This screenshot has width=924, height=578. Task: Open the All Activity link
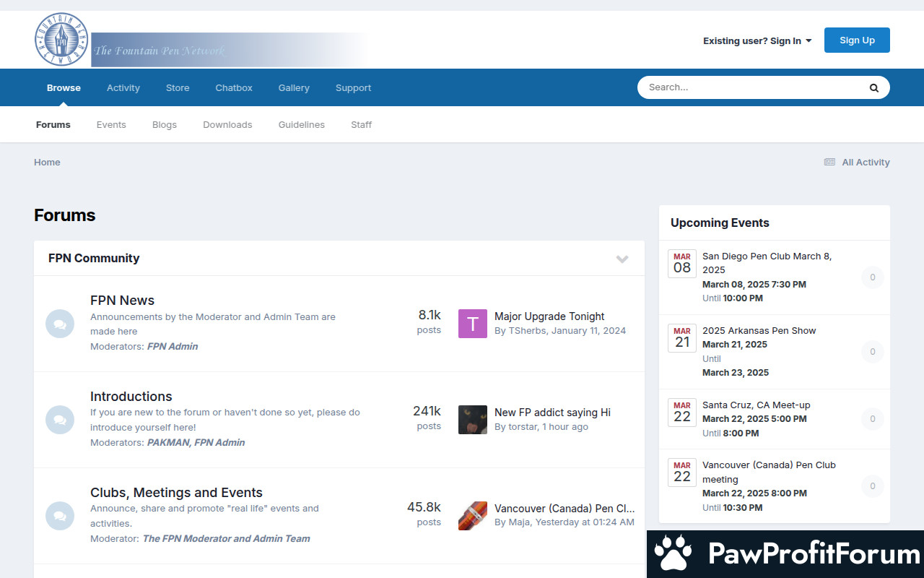pos(857,163)
